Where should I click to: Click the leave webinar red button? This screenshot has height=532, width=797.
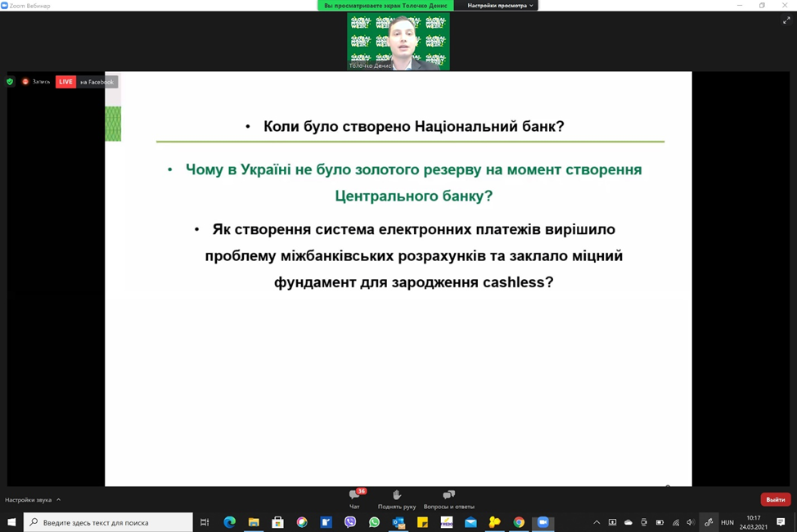775,499
